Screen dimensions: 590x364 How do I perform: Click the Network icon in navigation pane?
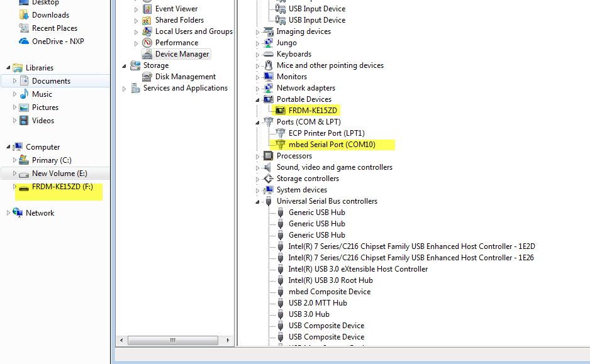(x=18, y=213)
